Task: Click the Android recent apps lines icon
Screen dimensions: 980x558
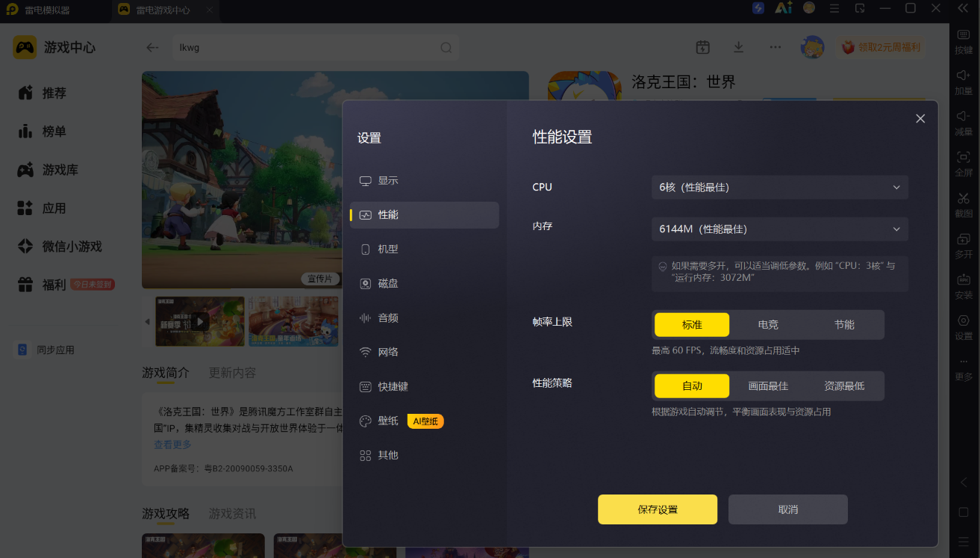Action: (964, 542)
